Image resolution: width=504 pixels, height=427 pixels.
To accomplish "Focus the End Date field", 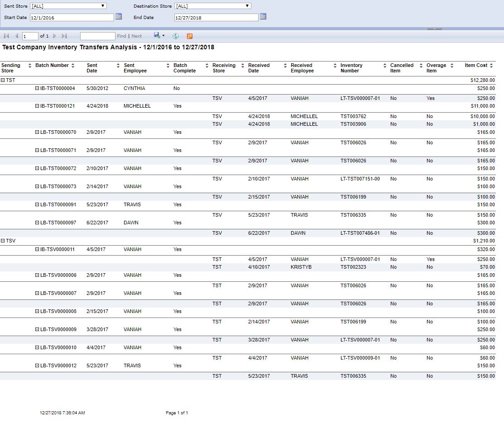I will tap(216, 17).
